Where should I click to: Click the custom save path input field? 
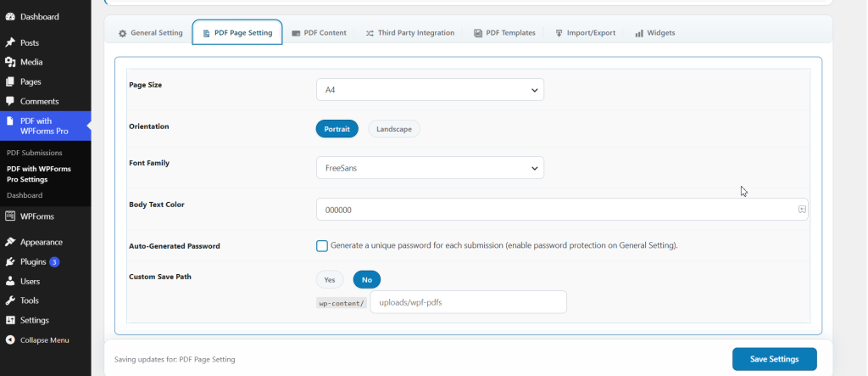click(x=468, y=302)
